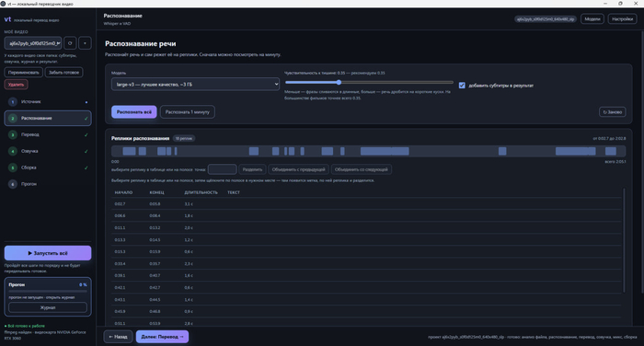Click the number 4 circle icon for Озвучка
The width and height of the screenshot is (644, 346).
click(13, 151)
